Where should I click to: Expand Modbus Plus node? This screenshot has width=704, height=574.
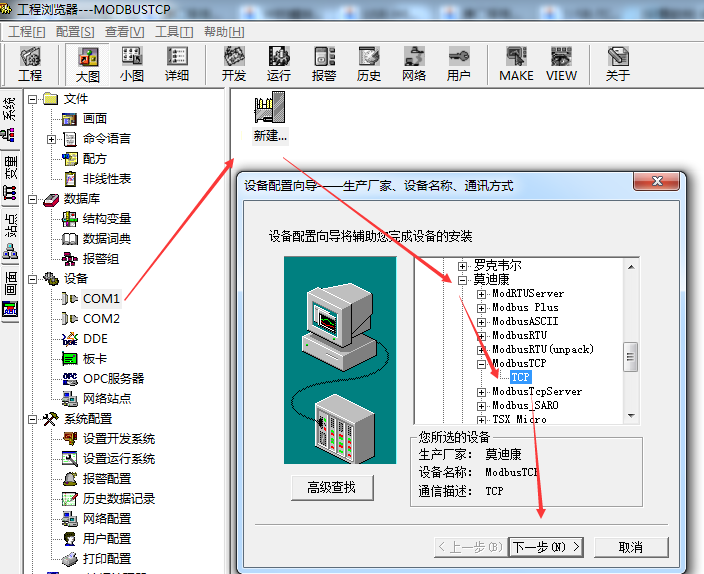point(481,308)
